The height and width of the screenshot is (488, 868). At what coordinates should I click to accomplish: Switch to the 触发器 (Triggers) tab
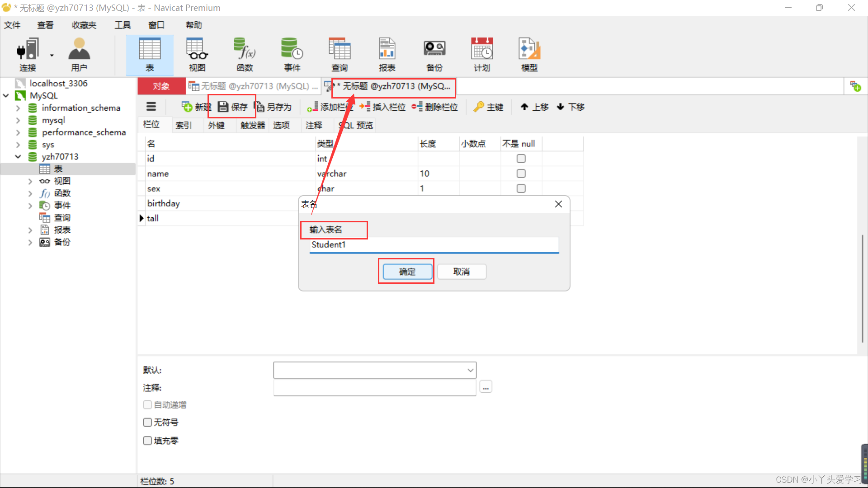pyautogui.click(x=253, y=125)
